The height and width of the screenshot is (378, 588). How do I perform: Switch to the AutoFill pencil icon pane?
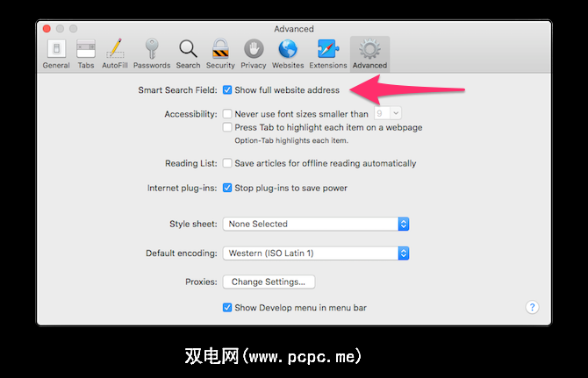coord(115,54)
